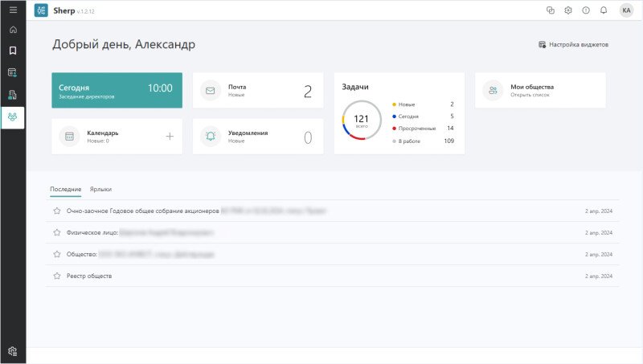Toggle star on Очно-заочное Годовое собрание row
Screen dimensions: 643x364
(57, 211)
